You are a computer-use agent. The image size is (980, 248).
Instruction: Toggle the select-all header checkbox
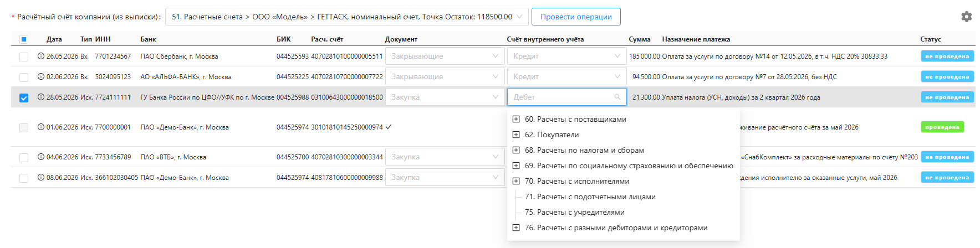pos(24,39)
